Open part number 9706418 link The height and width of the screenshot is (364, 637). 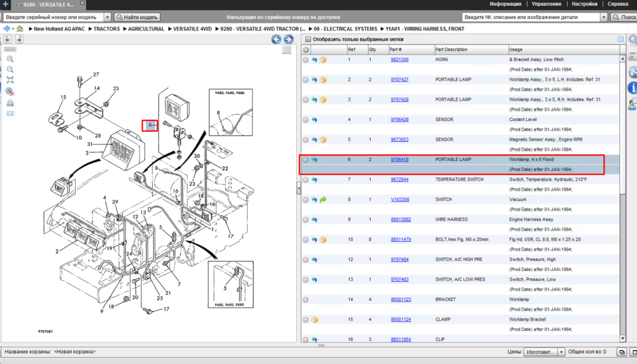coord(399,160)
